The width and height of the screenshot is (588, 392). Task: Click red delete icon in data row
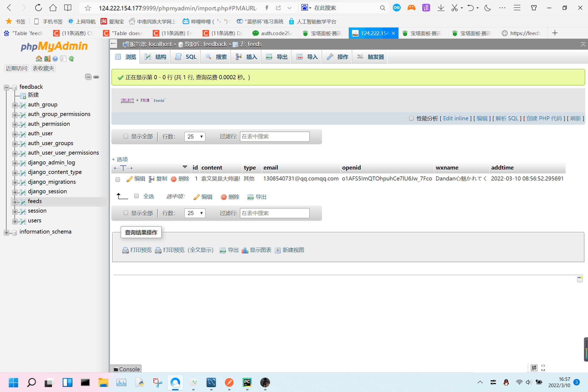(x=173, y=179)
